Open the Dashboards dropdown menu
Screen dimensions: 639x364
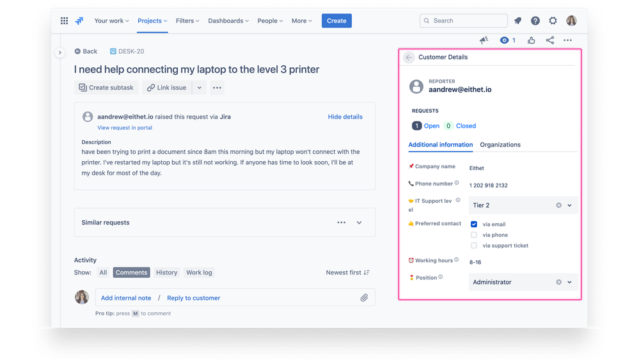tap(228, 20)
